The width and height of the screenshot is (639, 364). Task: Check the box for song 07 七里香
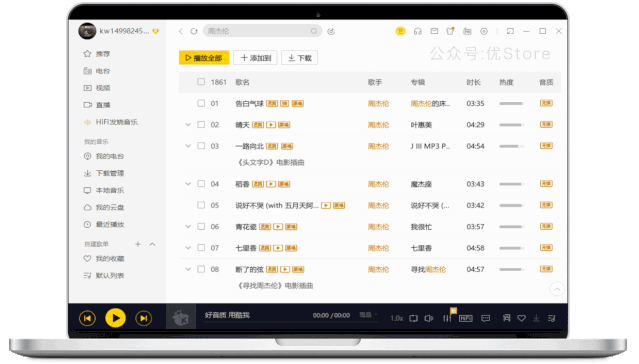pyautogui.click(x=201, y=247)
